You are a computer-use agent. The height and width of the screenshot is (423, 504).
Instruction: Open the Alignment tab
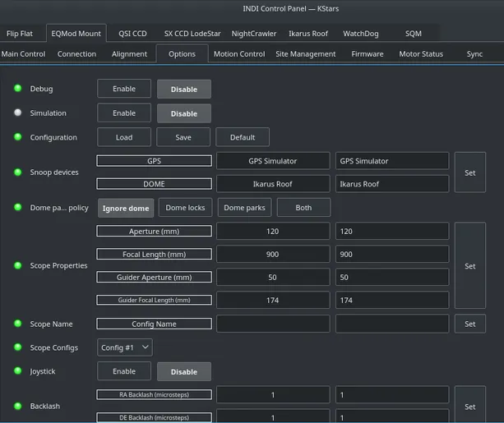coord(130,54)
